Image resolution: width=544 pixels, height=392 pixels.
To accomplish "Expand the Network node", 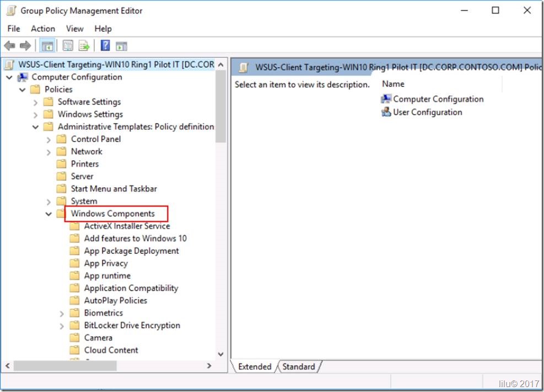I will [49, 152].
